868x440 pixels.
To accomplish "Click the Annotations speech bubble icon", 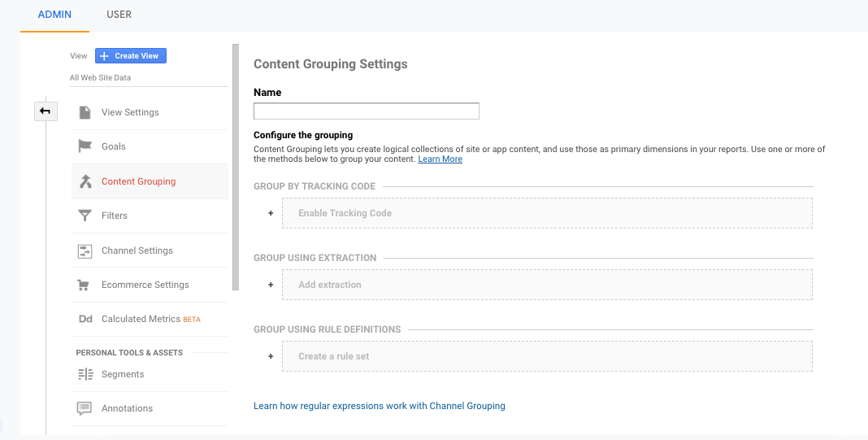I will (85, 409).
